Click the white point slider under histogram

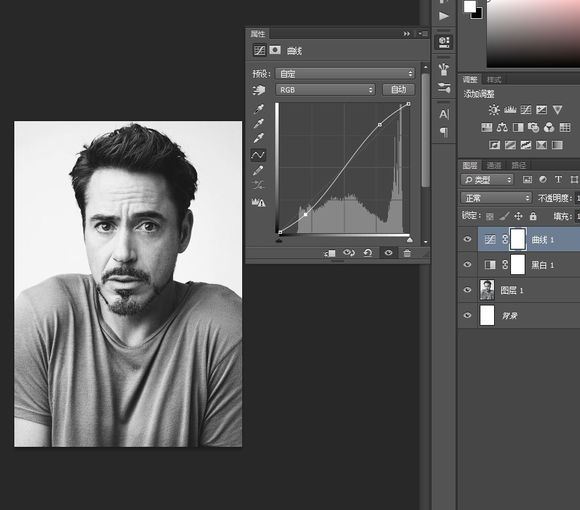click(409, 240)
